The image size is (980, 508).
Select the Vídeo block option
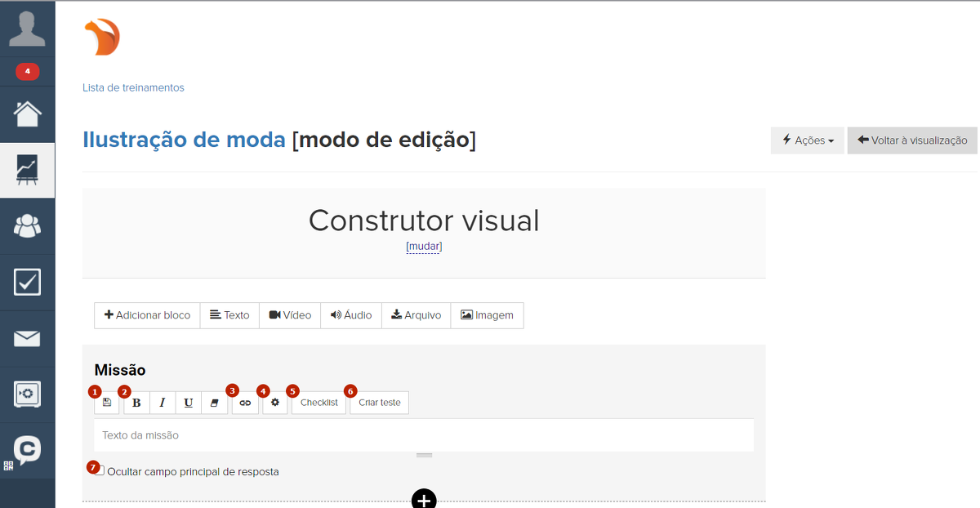[x=290, y=315]
